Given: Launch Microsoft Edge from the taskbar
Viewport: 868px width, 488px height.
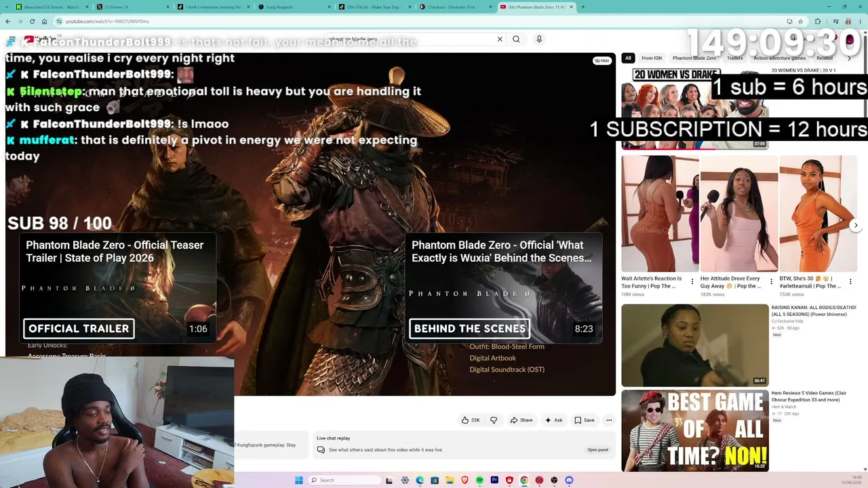Looking at the screenshot, I should (x=420, y=481).
